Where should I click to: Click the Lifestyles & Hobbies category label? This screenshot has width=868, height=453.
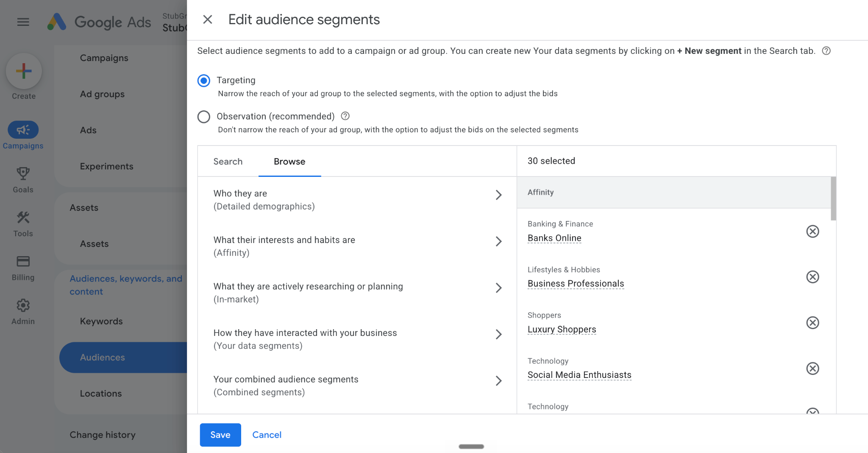pos(564,270)
